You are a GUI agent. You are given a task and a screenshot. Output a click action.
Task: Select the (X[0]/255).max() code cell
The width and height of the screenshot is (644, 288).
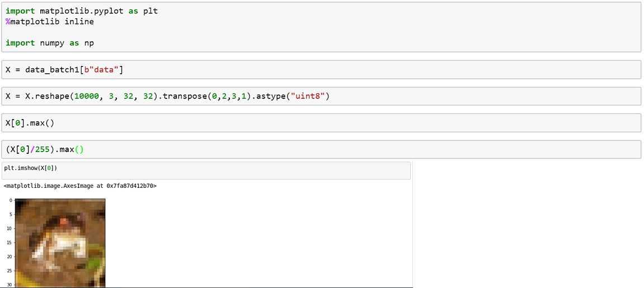point(321,150)
